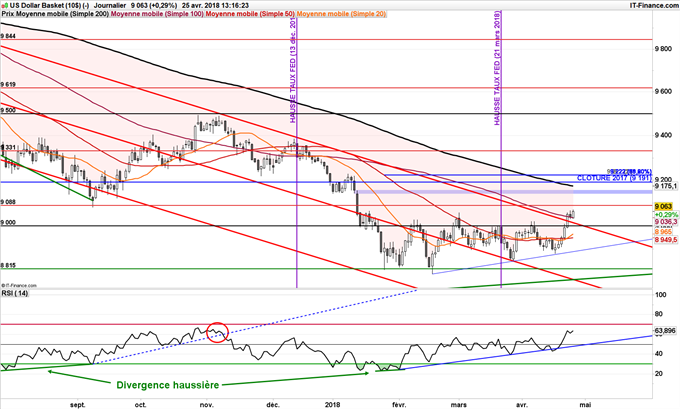This screenshot has width=680, height=409.
Task: Click the 9 500 level label
Action: click(x=8, y=111)
